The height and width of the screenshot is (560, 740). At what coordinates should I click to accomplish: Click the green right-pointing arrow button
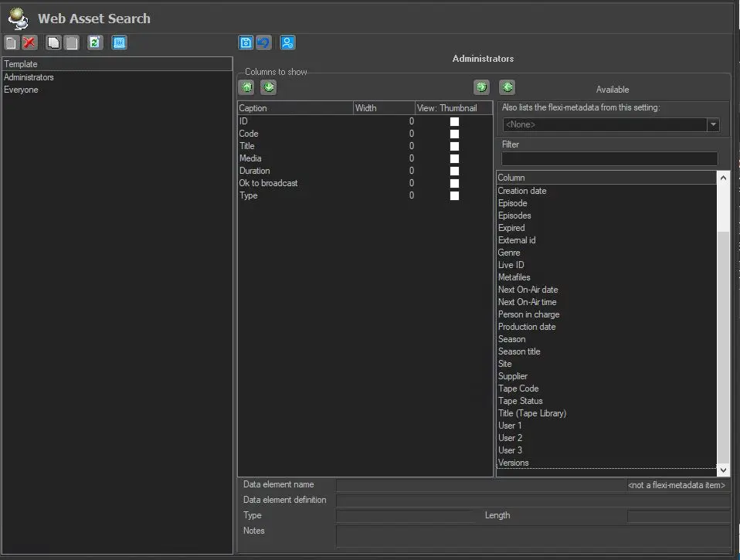481,87
